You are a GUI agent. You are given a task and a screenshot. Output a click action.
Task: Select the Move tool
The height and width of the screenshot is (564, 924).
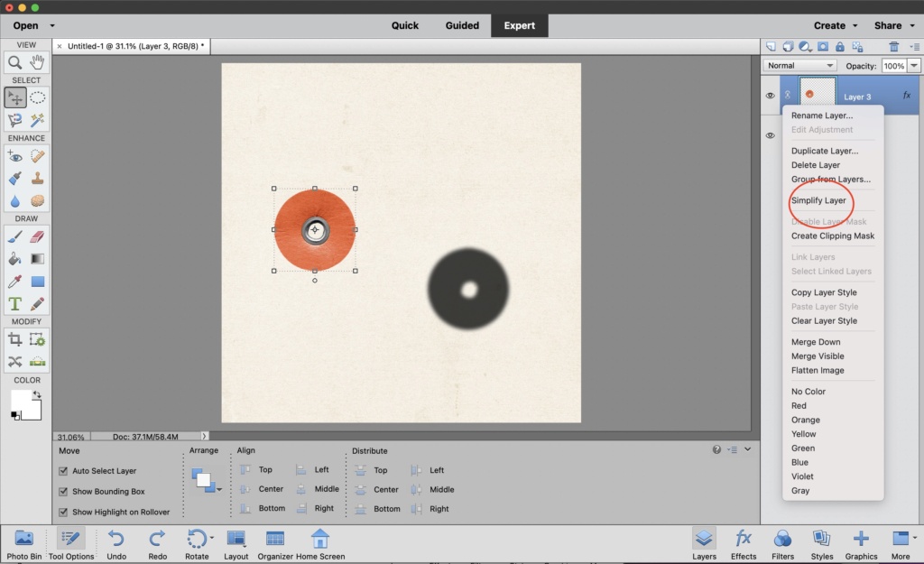coord(14,97)
